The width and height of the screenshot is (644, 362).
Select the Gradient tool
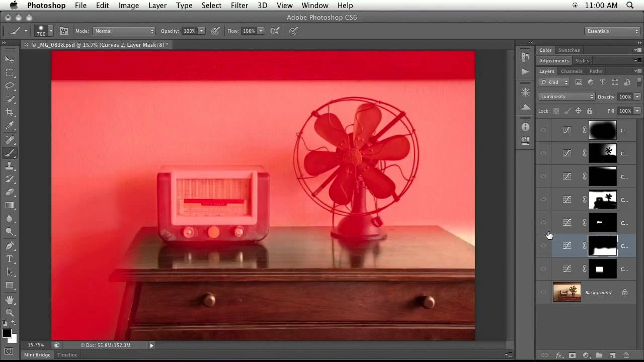pyautogui.click(x=10, y=205)
